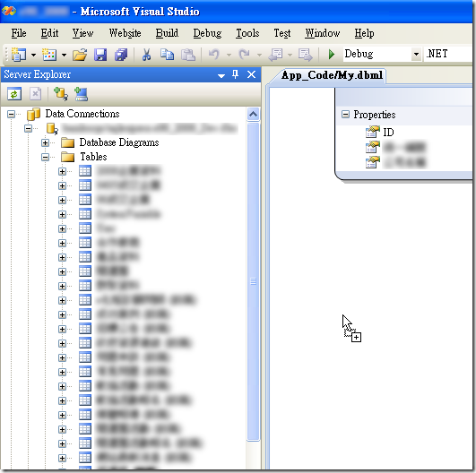The image size is (476, 473).
Task: Expand the first table under Tables
Action: [x=62, y=171]
